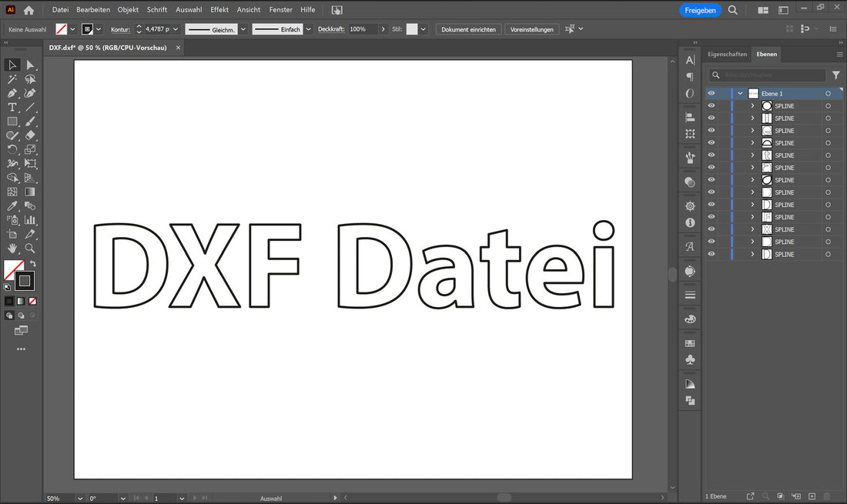The image size is (847, 504).
Task: Click the layer search field Alles durchsuchen
Action: point(768,75)
